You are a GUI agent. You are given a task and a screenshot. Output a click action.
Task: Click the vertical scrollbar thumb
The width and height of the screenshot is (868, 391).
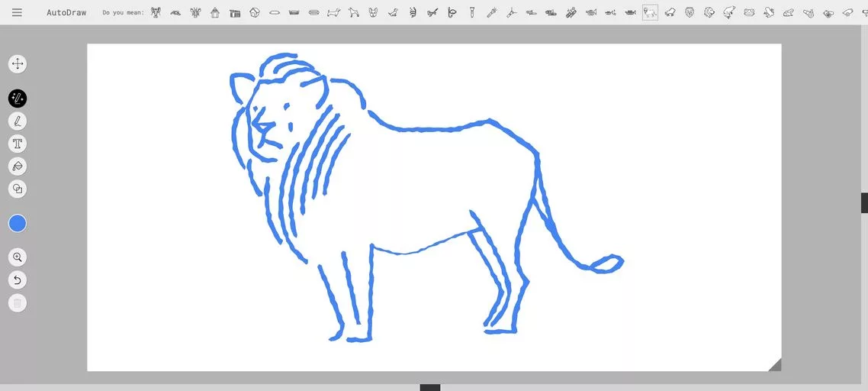pyautogui.click(x=864, y=202)
